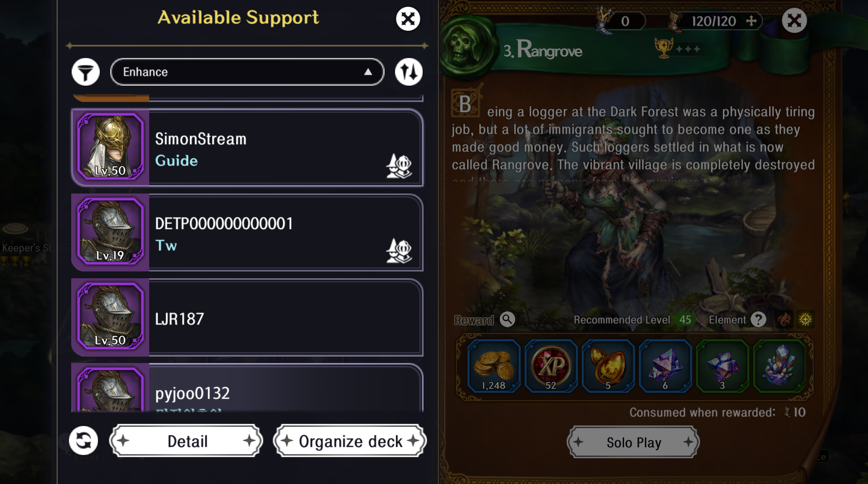This screenshot has height=484, width=868.
Task: Start Solo Play
Action: point(634,442)
